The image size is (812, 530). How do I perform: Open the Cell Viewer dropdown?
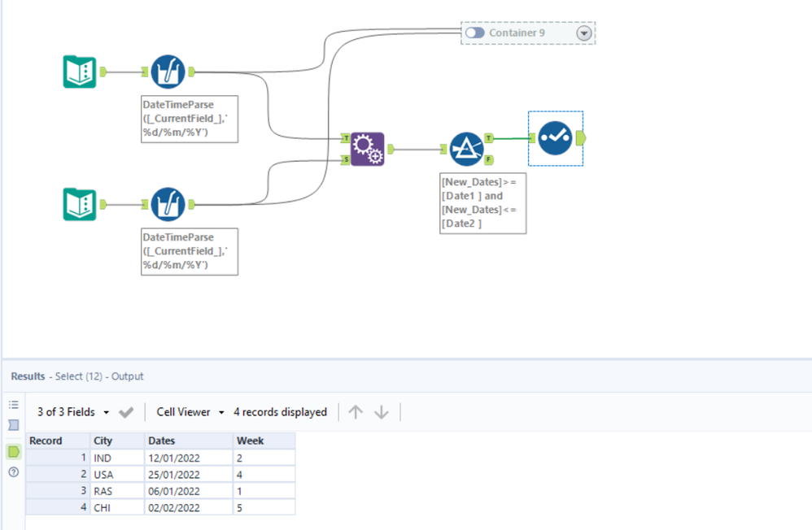[190, 412]
